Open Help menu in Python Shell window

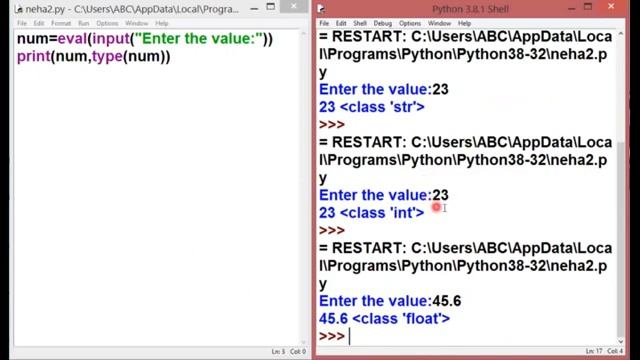pyautogui.click(x=464, y=23)
